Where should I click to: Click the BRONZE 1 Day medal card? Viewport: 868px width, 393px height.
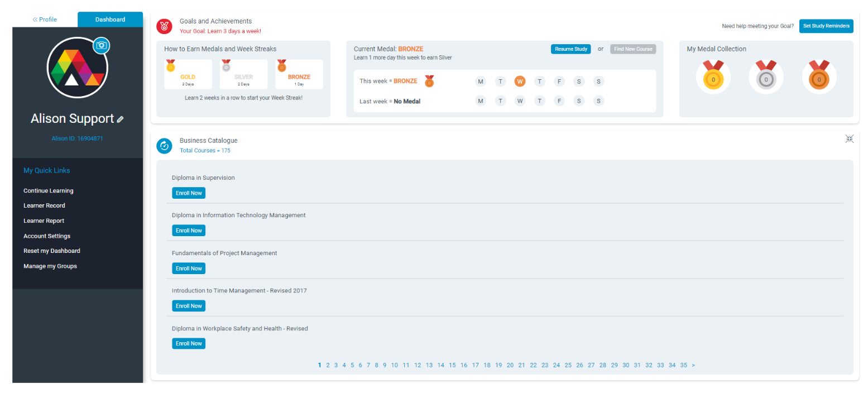pos(299,74)
